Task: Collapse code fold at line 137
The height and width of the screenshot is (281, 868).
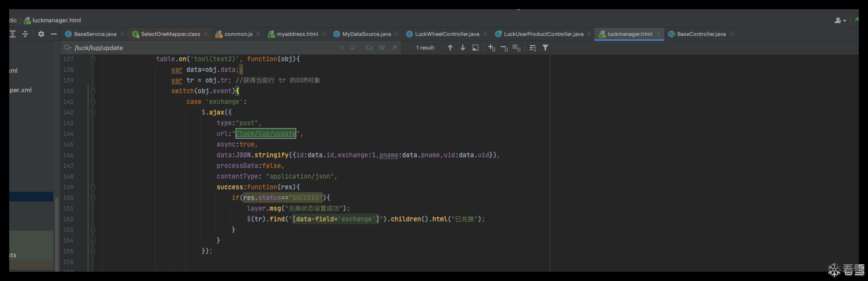Action: 93,59
